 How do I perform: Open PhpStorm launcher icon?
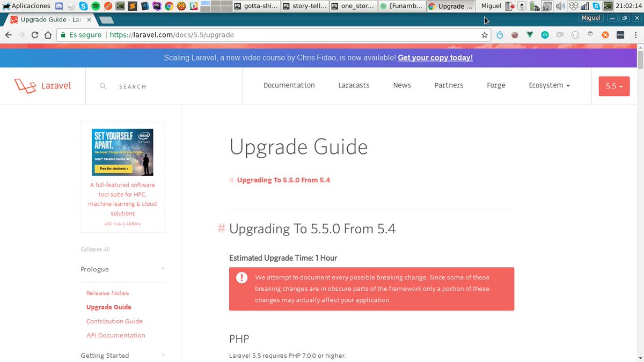pos(157,6)
